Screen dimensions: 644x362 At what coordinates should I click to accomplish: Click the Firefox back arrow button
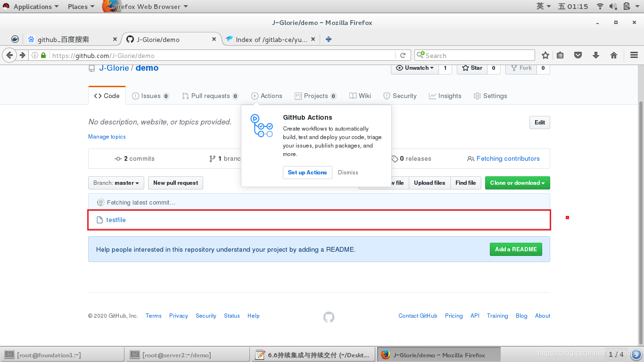(9, 55)
